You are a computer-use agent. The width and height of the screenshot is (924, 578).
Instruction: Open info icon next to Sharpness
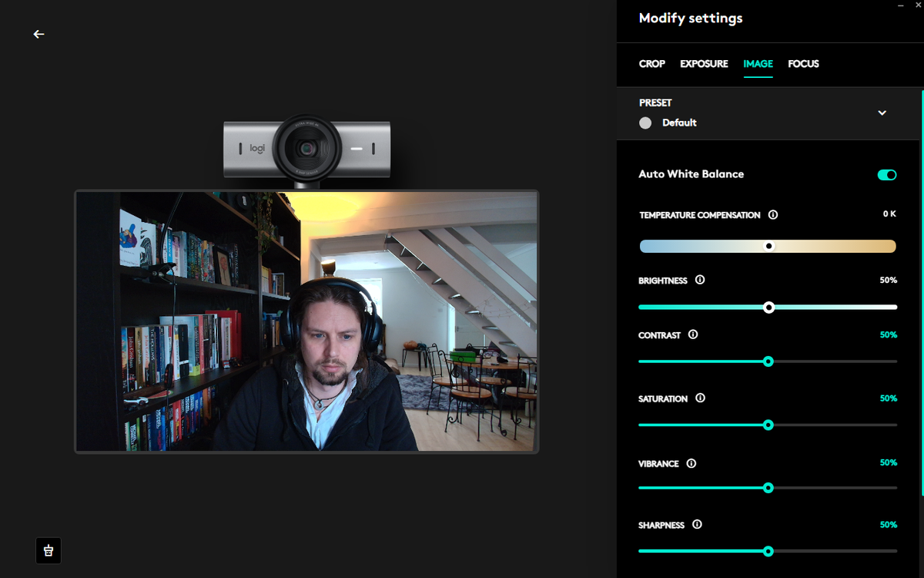tap(697, 524)
